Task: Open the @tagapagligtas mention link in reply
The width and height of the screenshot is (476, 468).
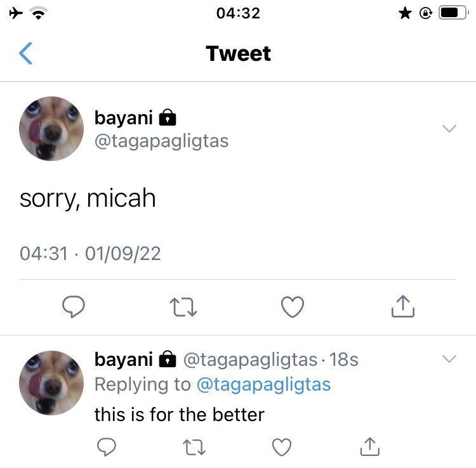Action: coord(263,384)
